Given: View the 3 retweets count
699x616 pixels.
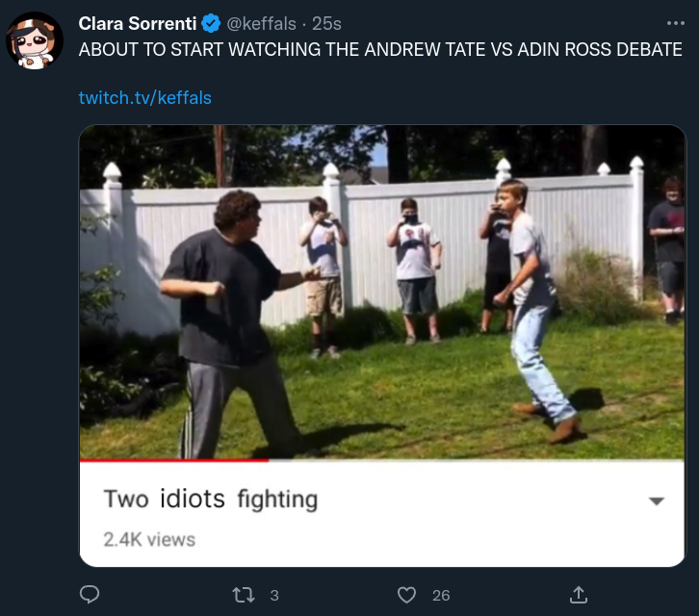Looking at the screenshot, I should 274,596.
